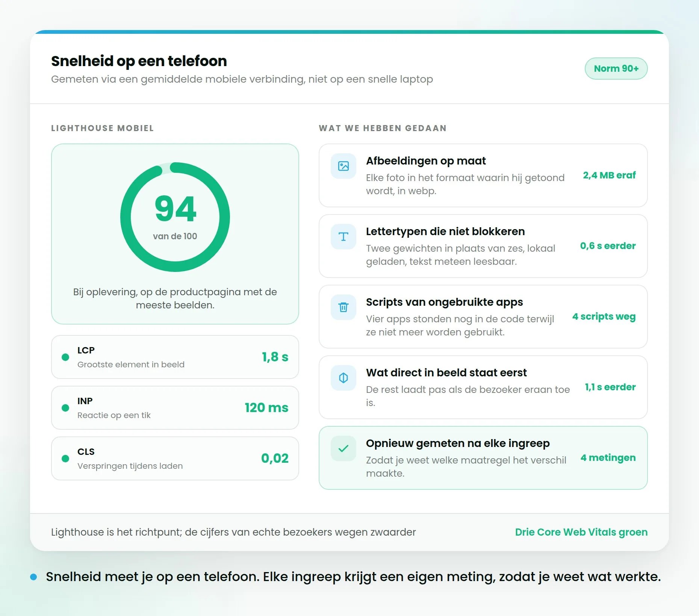
Task: Click the LCP value 1,8 s
Action: (x=275, y=357)
